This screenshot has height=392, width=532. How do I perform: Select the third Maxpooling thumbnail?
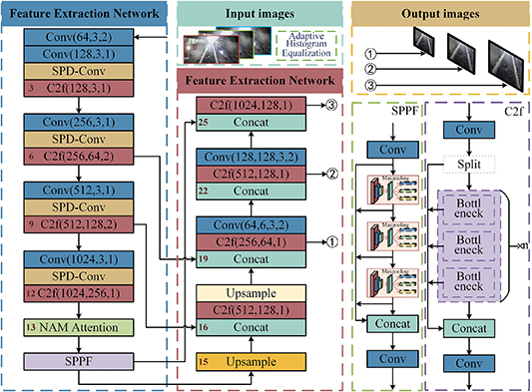point(393,283)
